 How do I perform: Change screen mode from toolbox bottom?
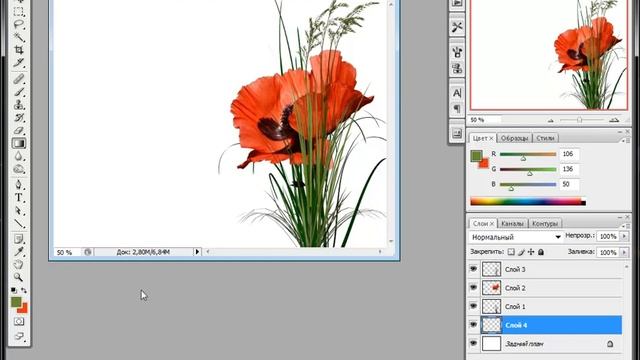pos(19,336)
